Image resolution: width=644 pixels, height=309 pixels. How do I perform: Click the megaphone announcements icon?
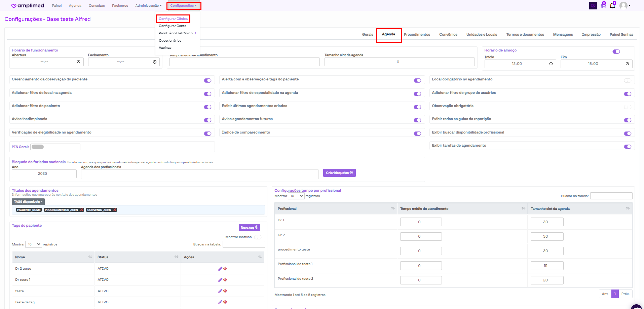[x=603, y=6]
